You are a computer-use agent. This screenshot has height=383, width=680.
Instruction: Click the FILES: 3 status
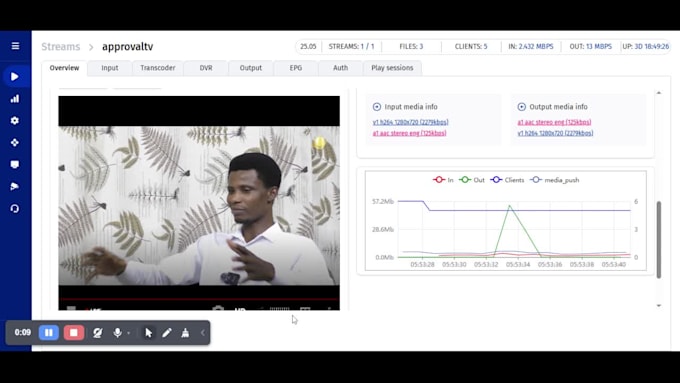pos(411,46)
